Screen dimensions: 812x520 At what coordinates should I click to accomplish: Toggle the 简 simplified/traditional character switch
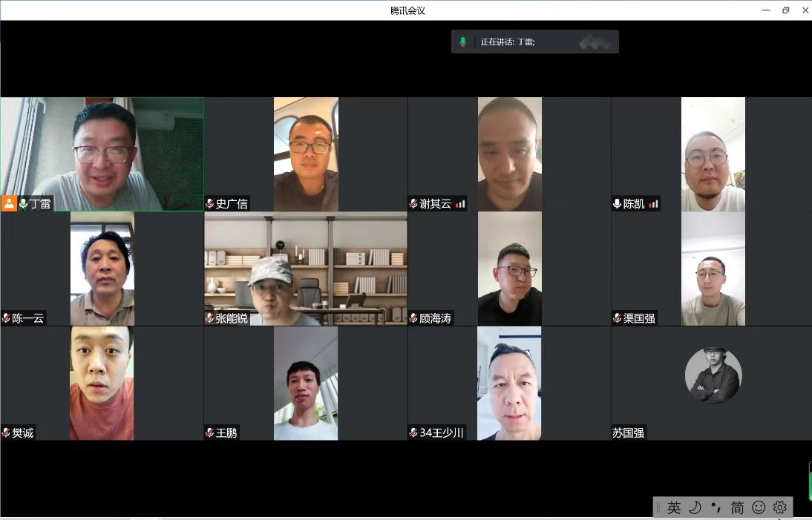coord(737,507)
